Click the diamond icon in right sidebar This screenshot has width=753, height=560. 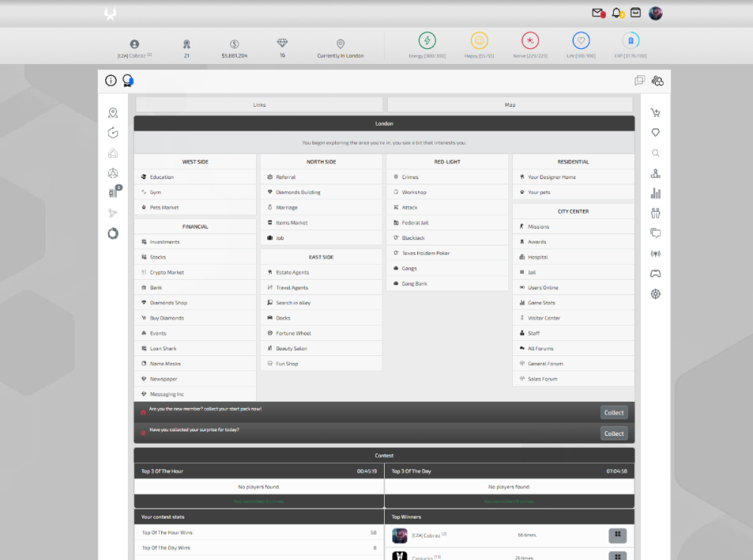656,132
